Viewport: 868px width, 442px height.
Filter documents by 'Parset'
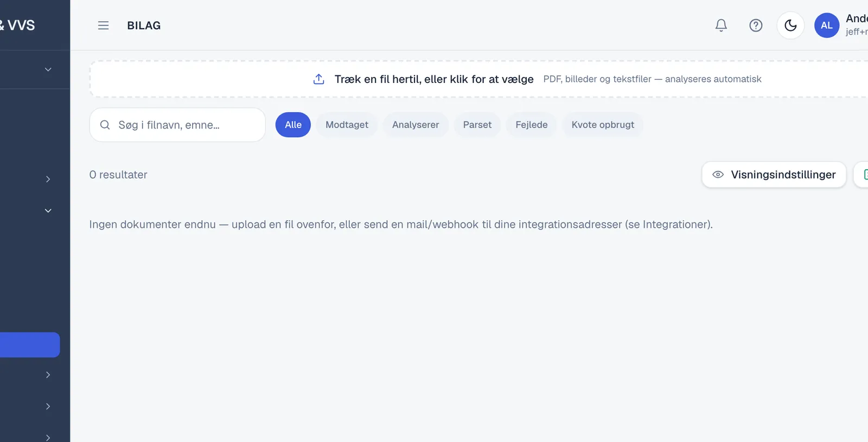coord(477,125)
